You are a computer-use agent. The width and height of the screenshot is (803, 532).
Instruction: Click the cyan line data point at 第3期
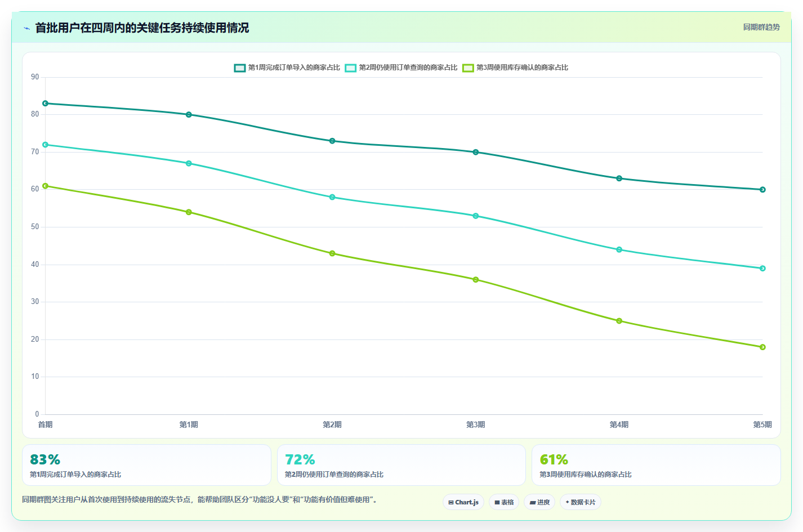(476, 216)
